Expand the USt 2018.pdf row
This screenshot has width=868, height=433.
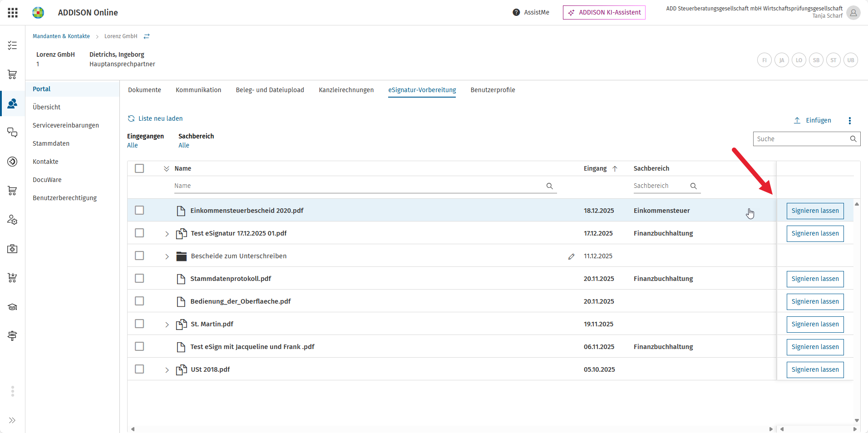tap(167, 370)
